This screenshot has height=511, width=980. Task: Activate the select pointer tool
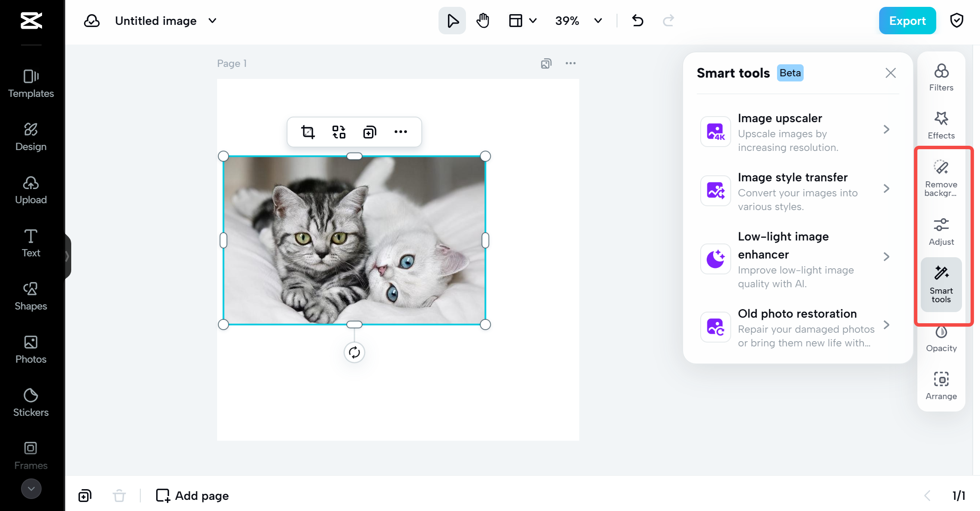[x=452, y=21]
